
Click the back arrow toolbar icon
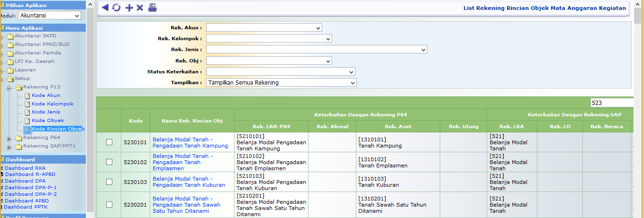pyautogui.click(x=105, y=8)
